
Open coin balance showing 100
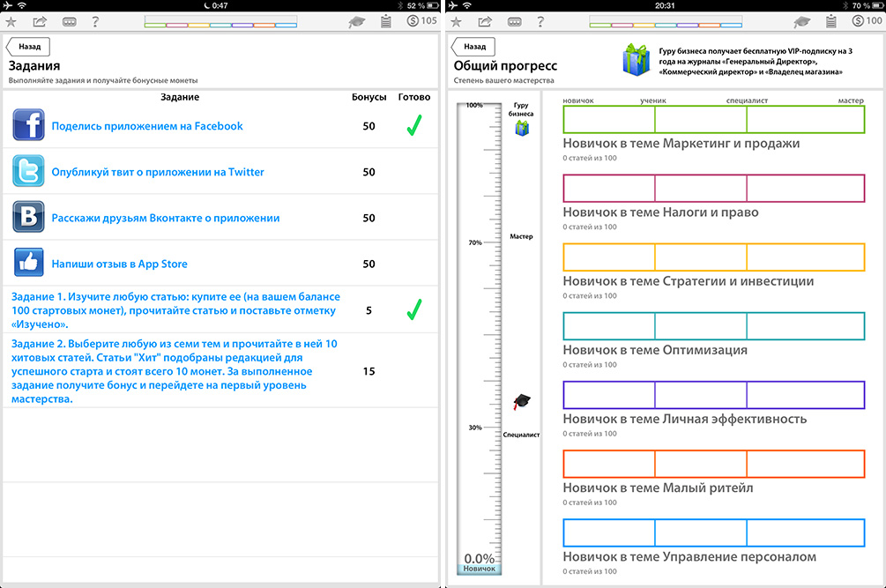pos(865,21)
